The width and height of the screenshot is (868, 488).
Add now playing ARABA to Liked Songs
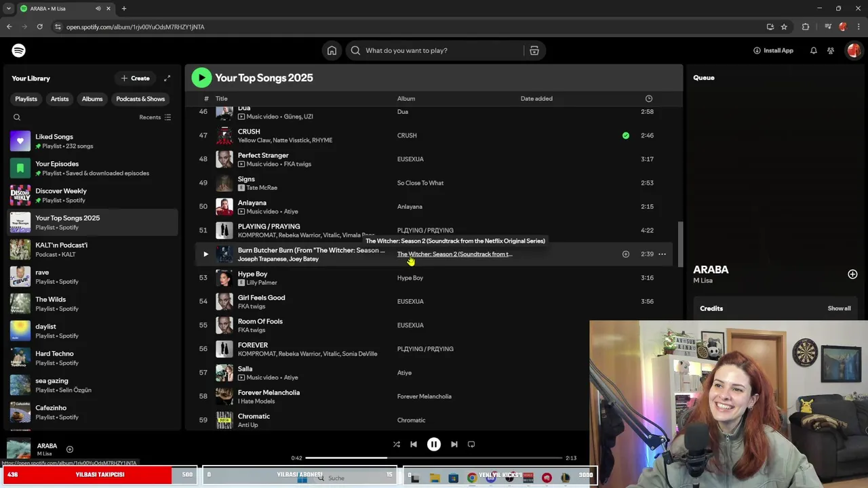coord(70,449)
